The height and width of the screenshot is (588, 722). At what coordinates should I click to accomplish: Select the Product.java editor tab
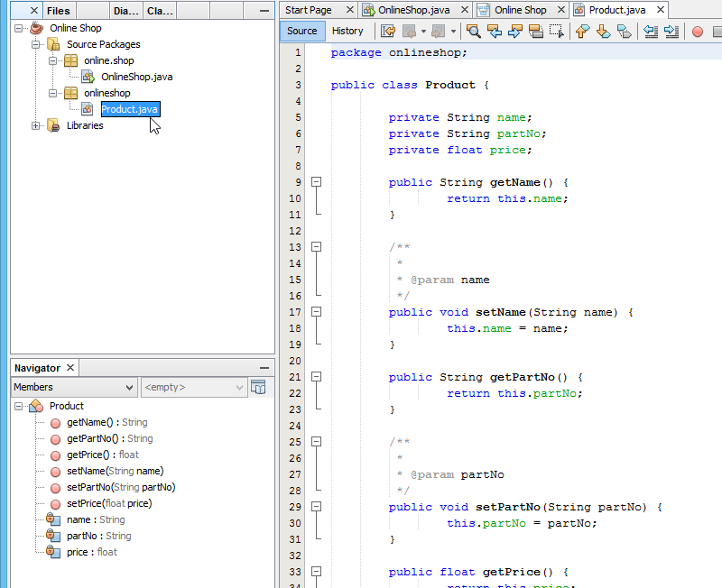tap(617, 10)
